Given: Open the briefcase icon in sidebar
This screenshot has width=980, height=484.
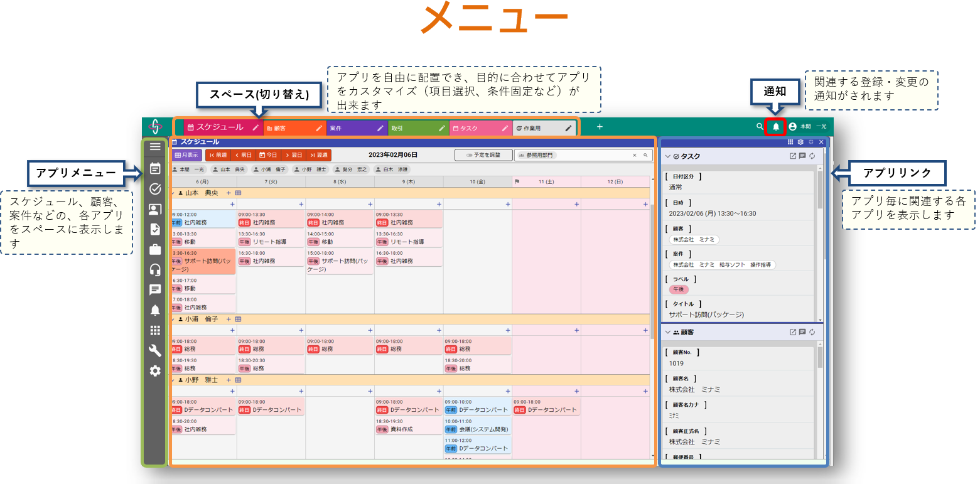Looking at the screenshot, I should 155,250.
